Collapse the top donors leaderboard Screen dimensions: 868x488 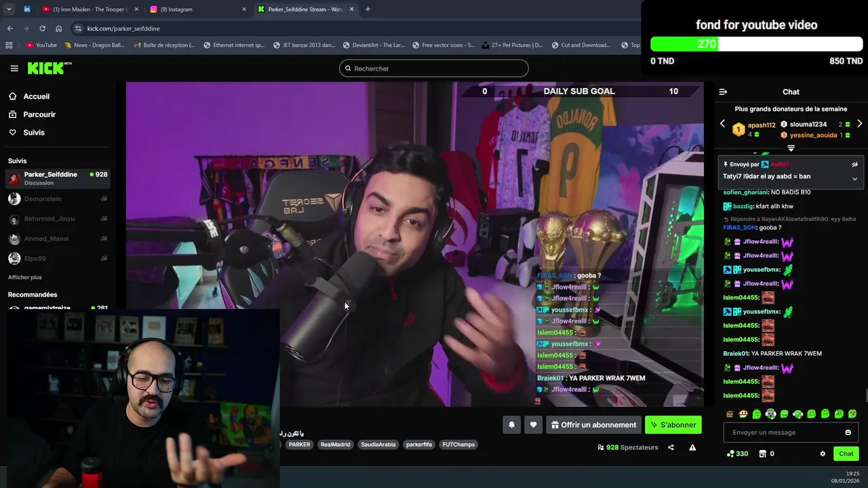(x=791, y=147)
